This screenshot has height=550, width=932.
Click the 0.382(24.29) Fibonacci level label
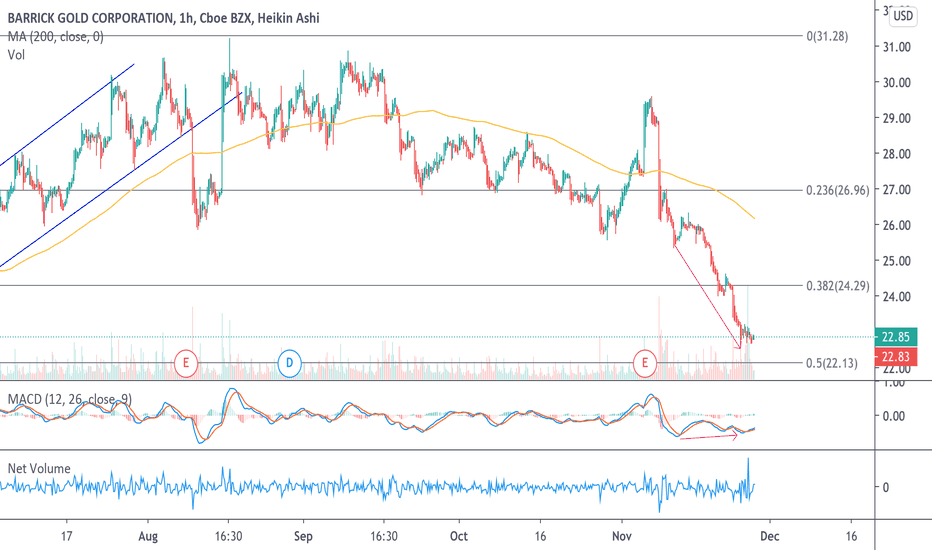point(837,286)
